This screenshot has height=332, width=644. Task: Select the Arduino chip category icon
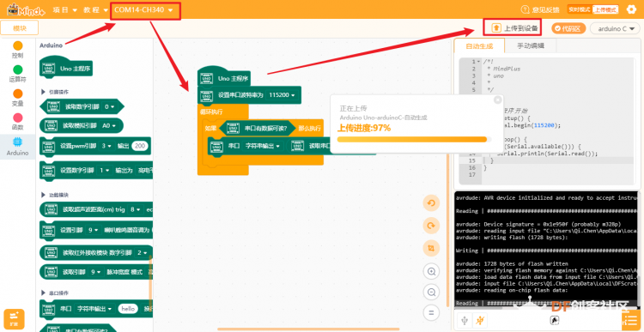pos(18,142)
